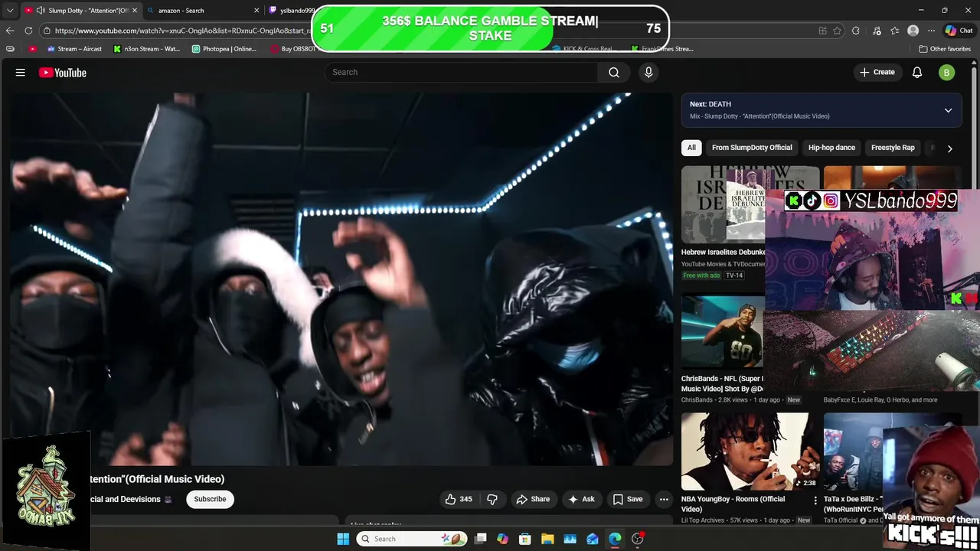The height and width of the screenshot is (551, 980).
Task: Open the Copilot Chat button
Action: (x=959, y=31)
